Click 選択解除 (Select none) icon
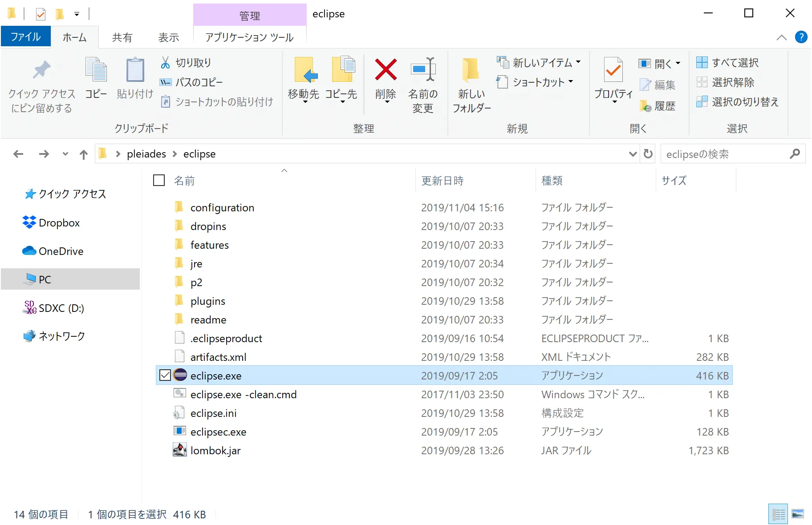The height and width of the screenshot is (525, 812). click(x=702, y=82)
